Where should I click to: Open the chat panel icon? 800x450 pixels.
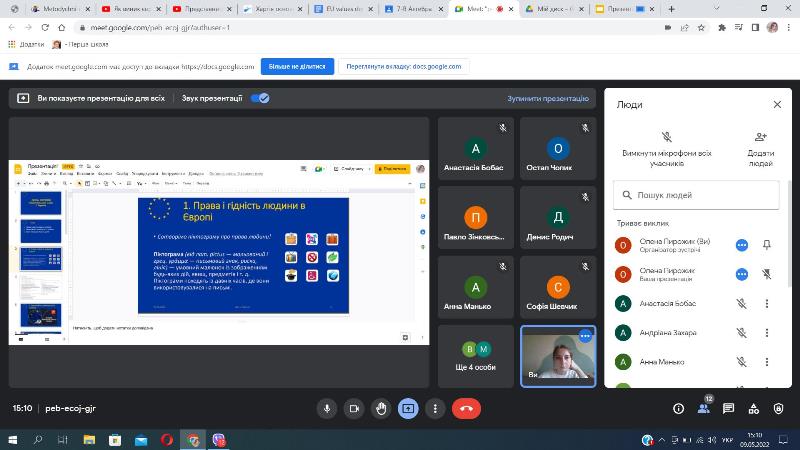click(730, 408)
